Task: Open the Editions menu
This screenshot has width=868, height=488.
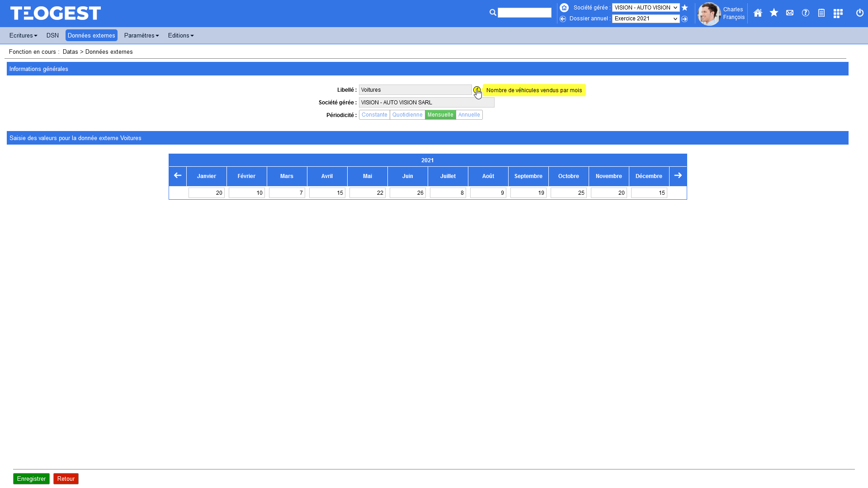Action: [180, 35]
